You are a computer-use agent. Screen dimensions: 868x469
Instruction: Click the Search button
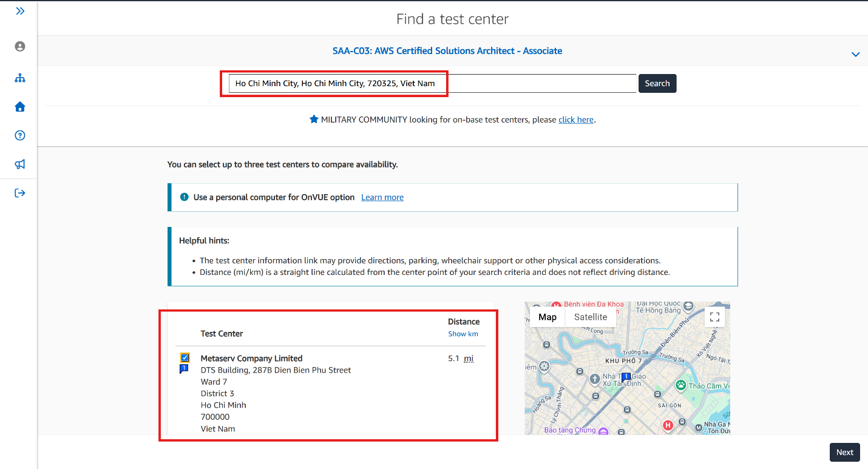click(657, 84)
